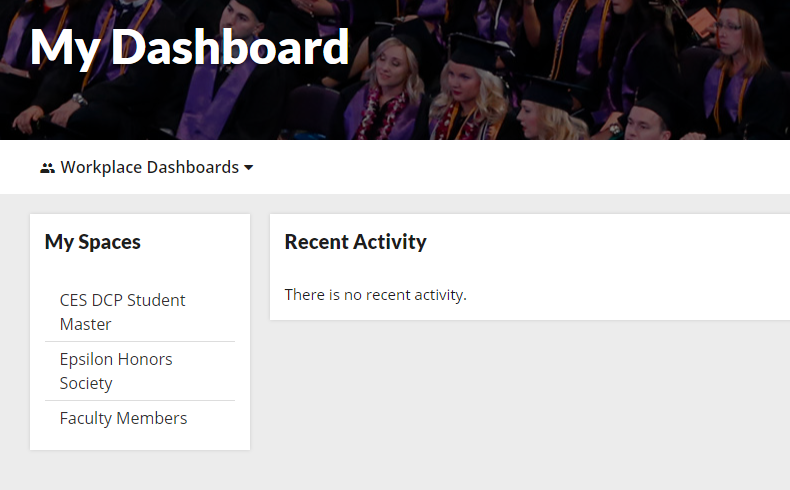Click the 'CES DCP Student' text line
790x490 pixels.
[122, 300]
